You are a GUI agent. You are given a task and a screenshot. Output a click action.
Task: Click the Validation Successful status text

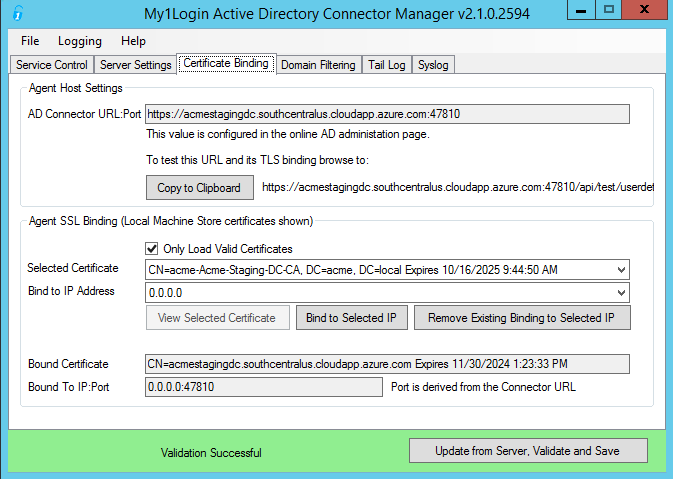[211, 453]
